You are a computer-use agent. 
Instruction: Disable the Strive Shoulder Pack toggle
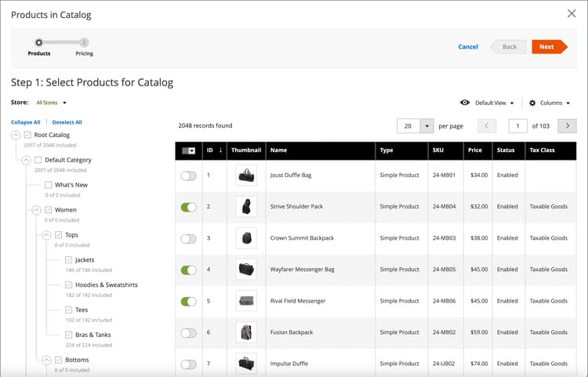click(x=188, y=207)
